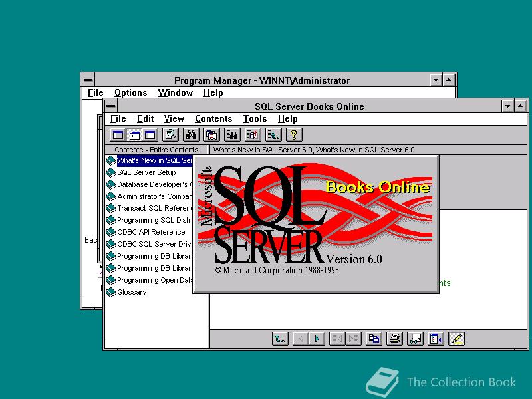Minimize the Program Manager window
532x399 pixels.
tap(436, 80)
